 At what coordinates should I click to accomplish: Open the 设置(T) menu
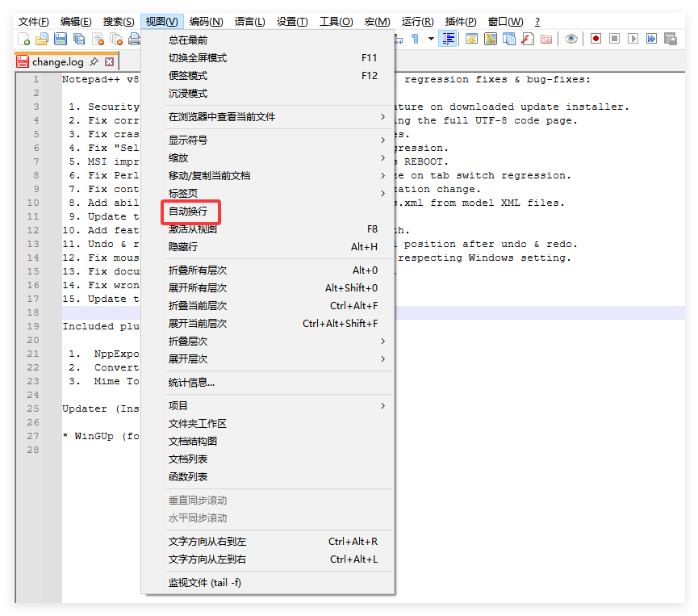tap(292, 22)
